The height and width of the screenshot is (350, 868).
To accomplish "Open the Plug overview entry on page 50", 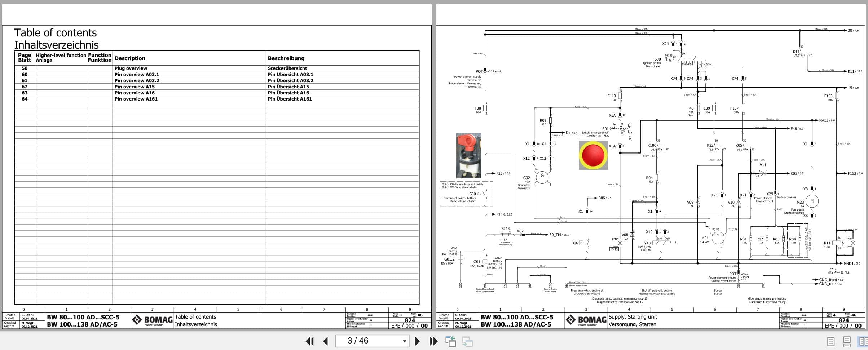I will pos(131,68).
